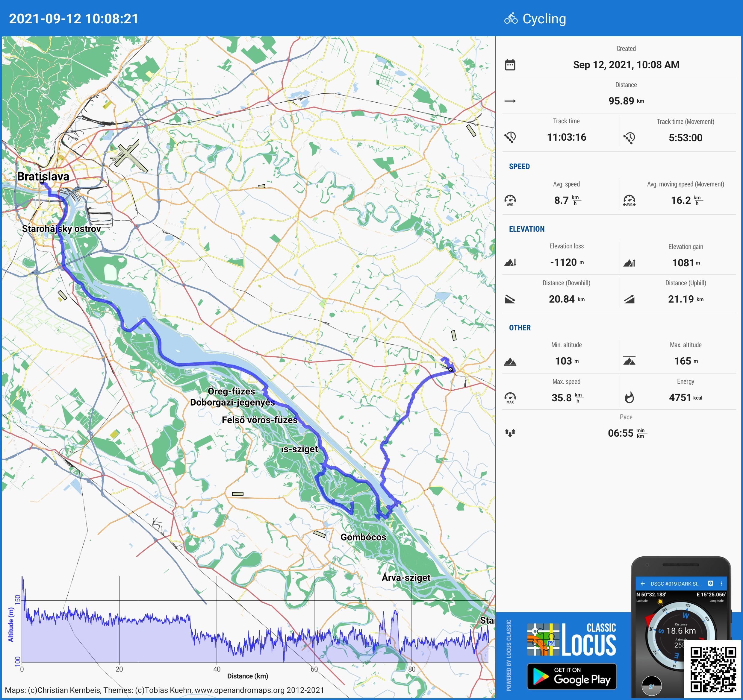
Task: Click the Max. speed gauge icon
Action: (x=510, y=398)
